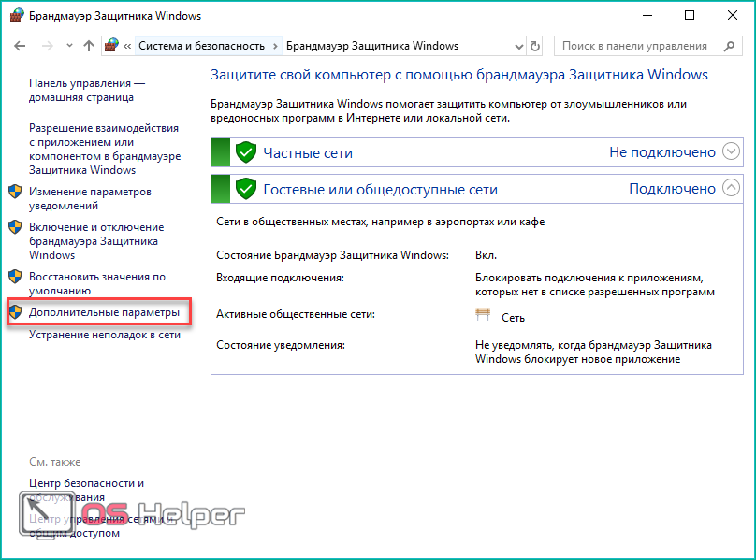The height and width of the screenshot is (560, 756).
Task: Open 'Включение и отключение брандмауэра' link
Action: [96, 241]
